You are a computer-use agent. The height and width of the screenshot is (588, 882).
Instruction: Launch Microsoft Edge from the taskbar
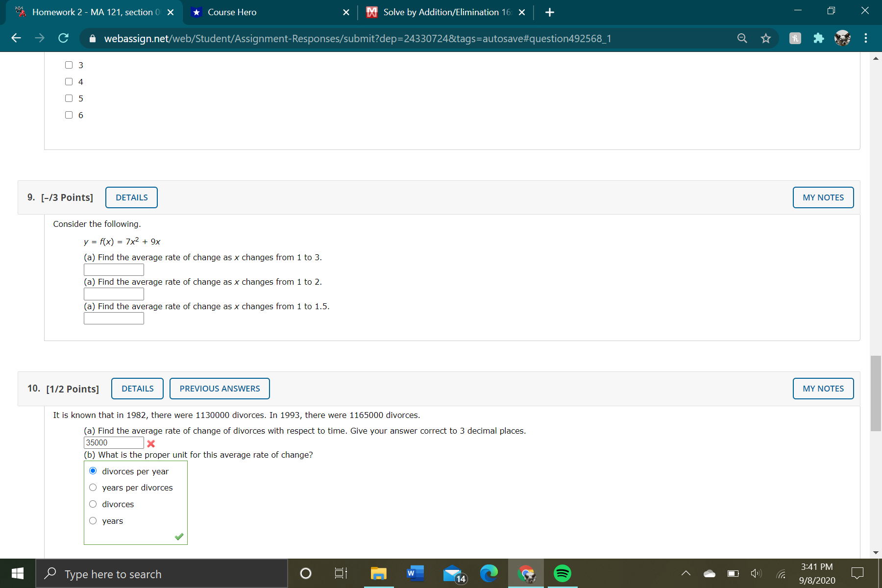489,573
